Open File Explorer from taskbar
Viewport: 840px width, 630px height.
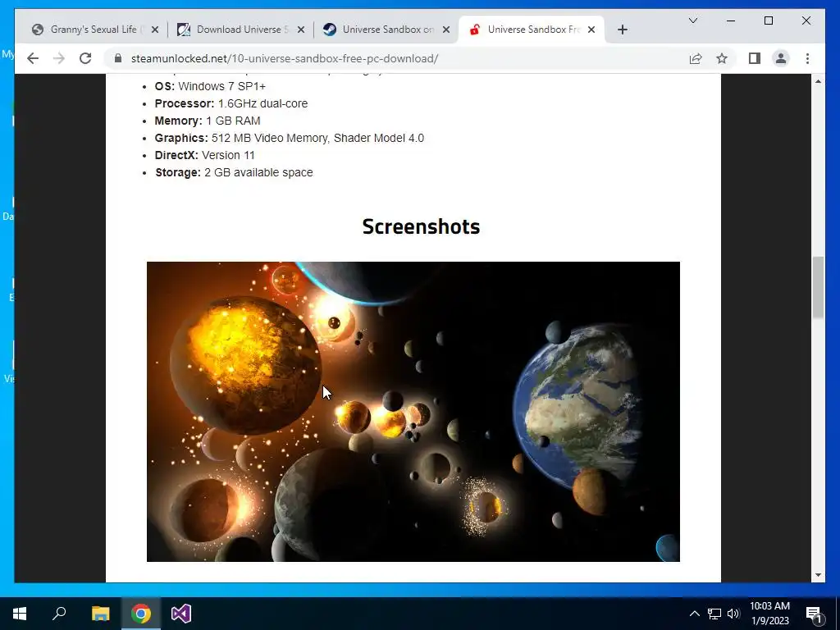pyautogui.click(x=100, y=614)
